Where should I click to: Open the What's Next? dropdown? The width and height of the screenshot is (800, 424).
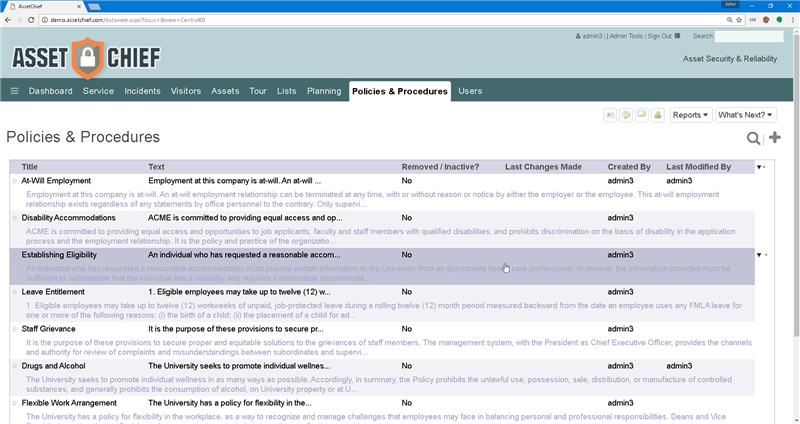click(x=745, y=115)
